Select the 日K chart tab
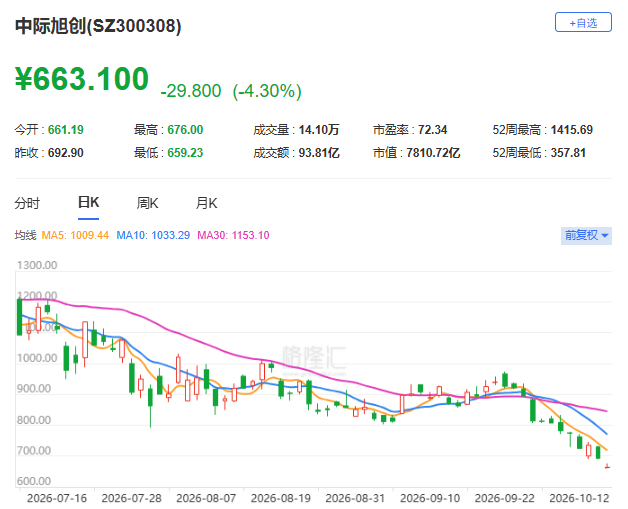Screen dimensions: 628x509 [89, 203]
